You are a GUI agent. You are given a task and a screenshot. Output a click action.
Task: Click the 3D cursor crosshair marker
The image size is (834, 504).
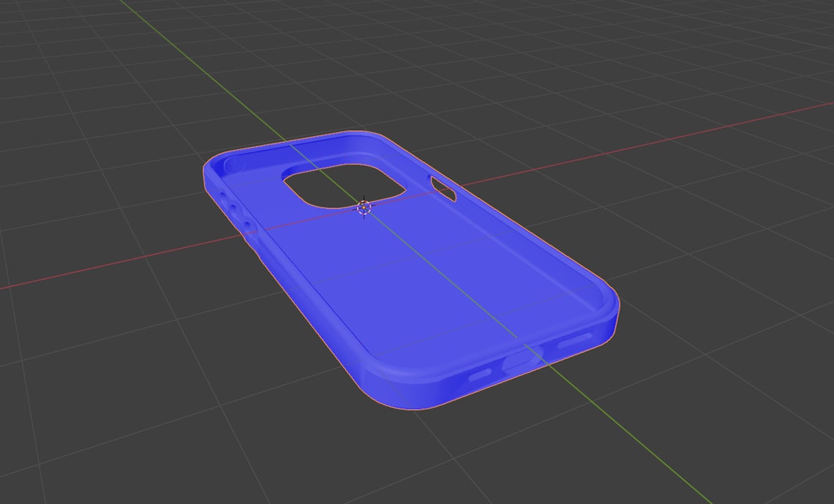point(364,208)
